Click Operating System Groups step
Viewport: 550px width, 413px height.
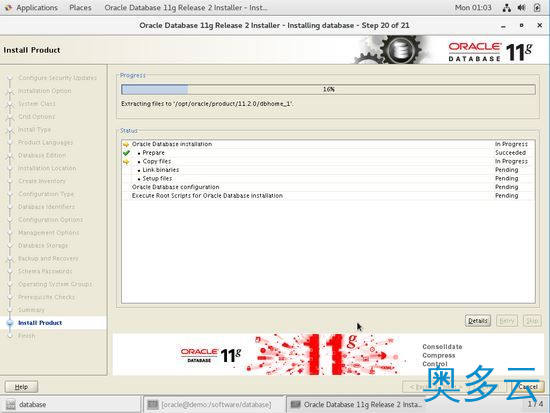pos(55,284)
